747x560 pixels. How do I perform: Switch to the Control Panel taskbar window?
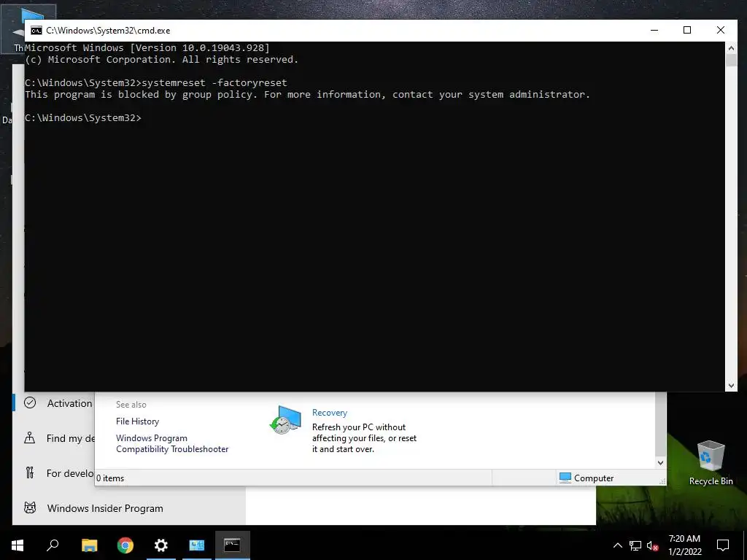click(x=197, y=545)
